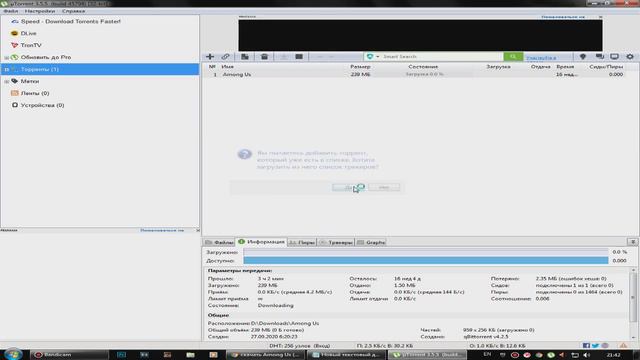640x360 pixels.
Task: Click the Smart Search input field
Action: click(442, 56)
